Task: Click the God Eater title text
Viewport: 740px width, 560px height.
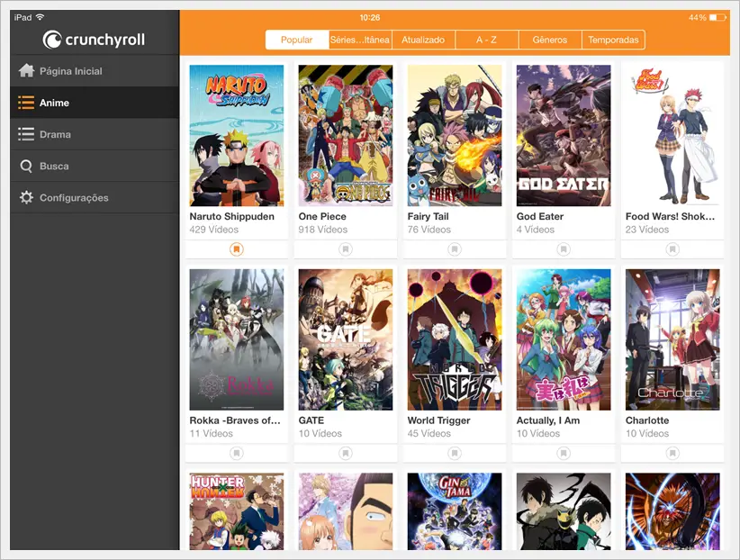Action: coord(540,217)
